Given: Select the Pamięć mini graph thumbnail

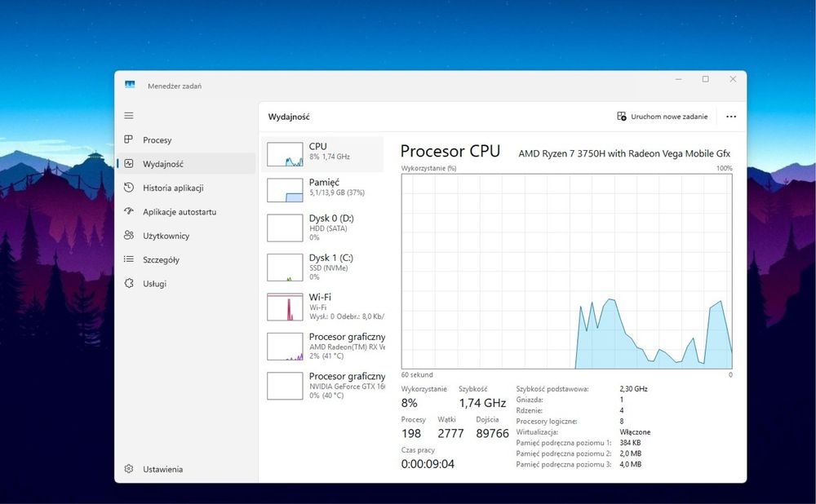Looking at the screenshot, I should point(285,190).
